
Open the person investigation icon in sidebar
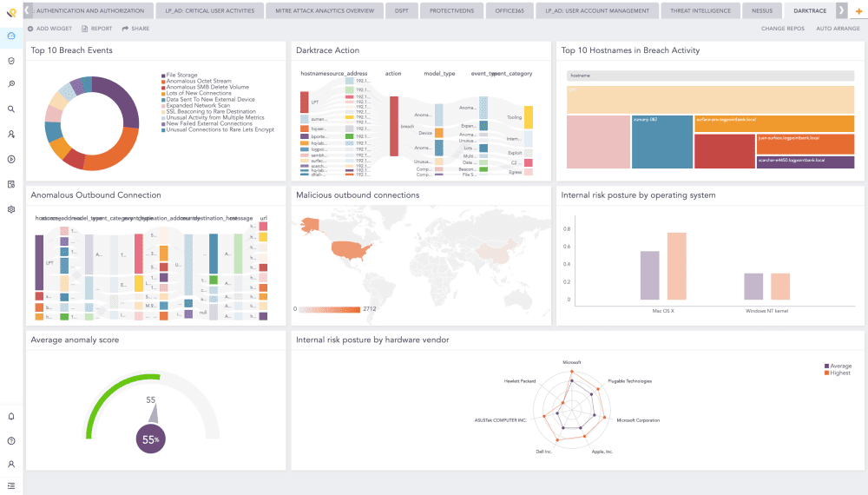tap(11, 134)
